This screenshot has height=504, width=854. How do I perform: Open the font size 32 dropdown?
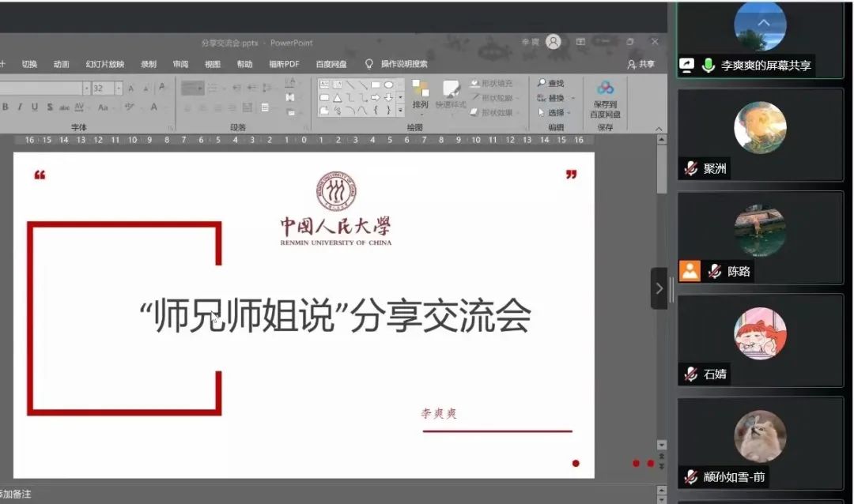point(119,88)
